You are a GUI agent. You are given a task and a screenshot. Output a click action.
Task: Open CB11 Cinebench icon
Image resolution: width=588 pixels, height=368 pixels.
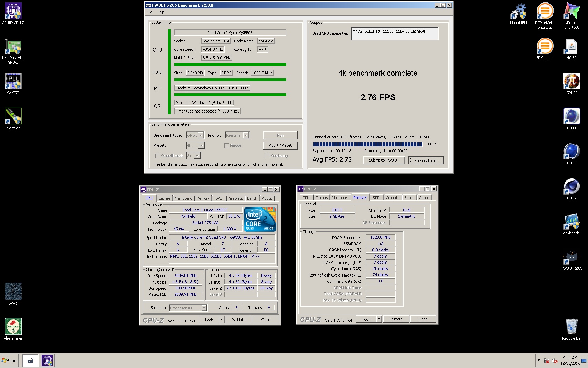(x=571, y=154)
